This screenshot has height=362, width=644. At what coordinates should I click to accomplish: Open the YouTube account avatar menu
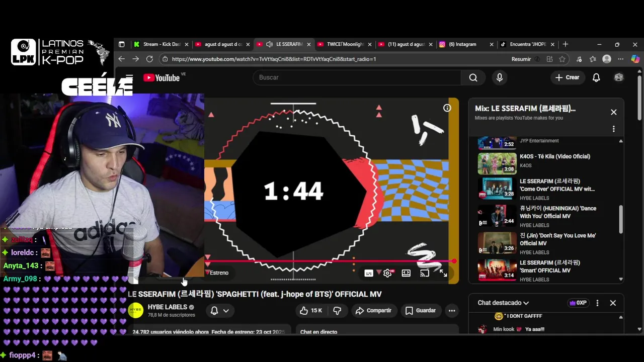pyautogui.click(x=619, y=77)
